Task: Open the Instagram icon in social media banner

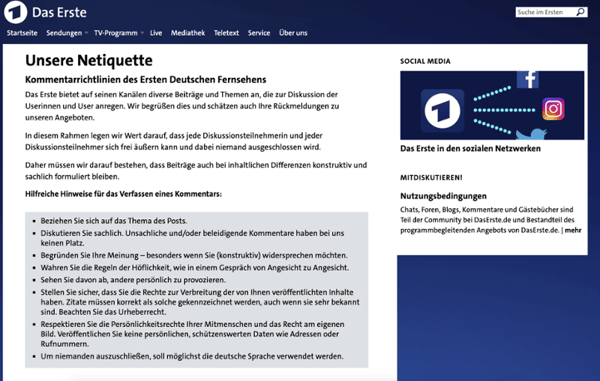Action: pyautogui.click(x=553, y=109)
